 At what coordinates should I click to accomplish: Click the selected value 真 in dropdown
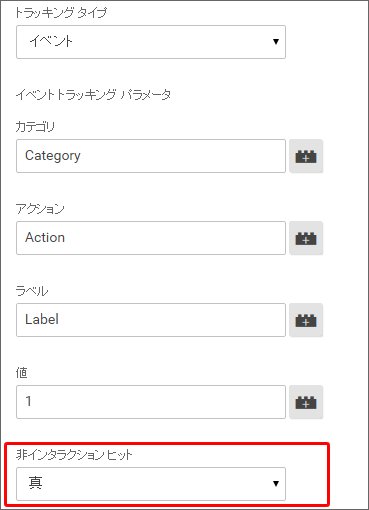pyautogui.click(x=35, y=483)
